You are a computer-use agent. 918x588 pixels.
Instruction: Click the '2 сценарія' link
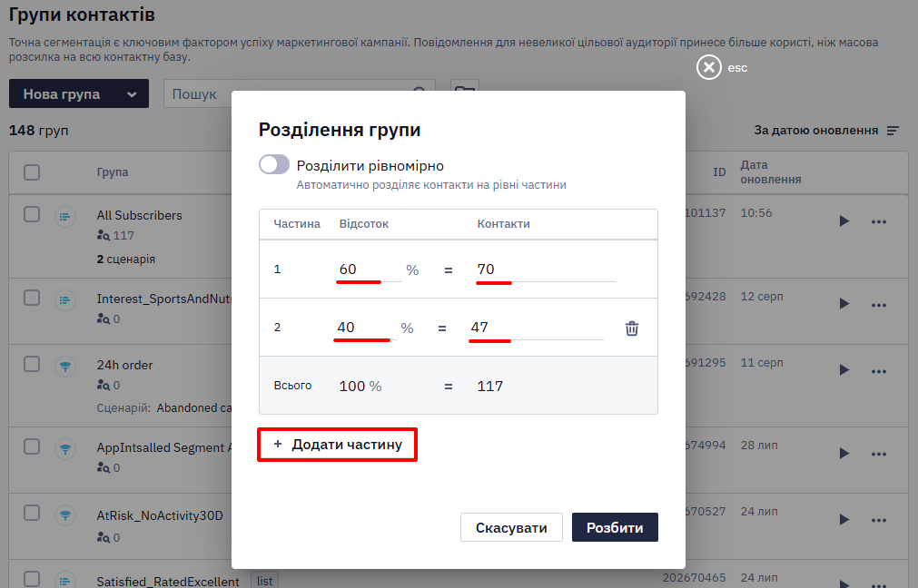pos(126,259)
